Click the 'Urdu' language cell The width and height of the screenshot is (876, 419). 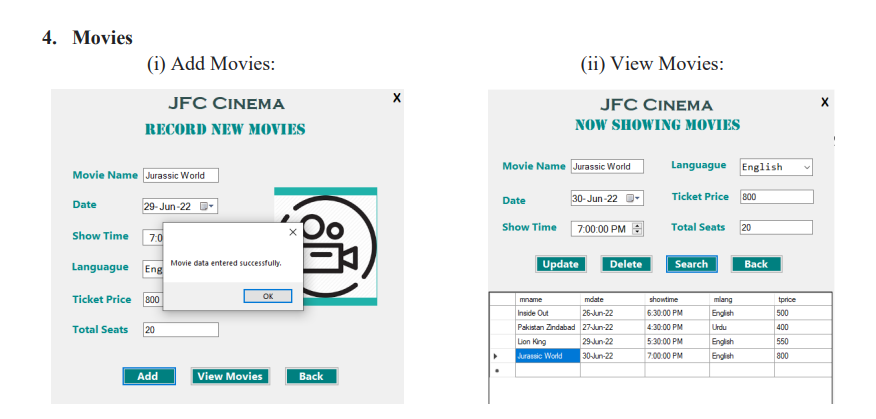point(742,327)
